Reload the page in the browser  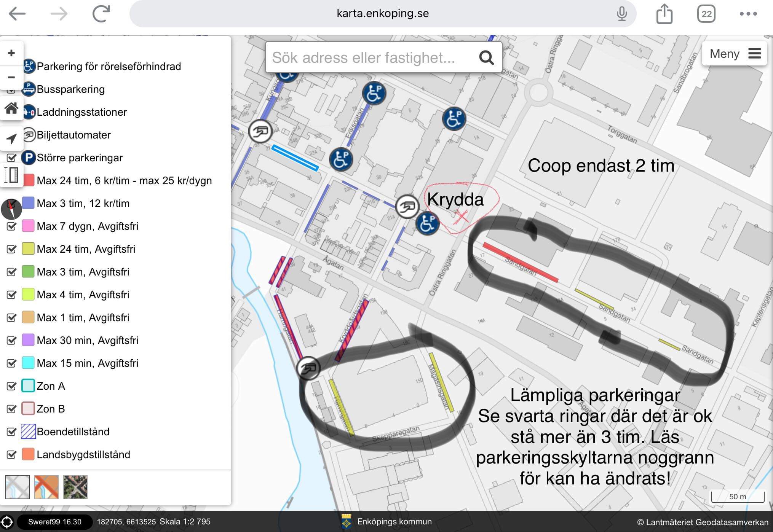101,14
